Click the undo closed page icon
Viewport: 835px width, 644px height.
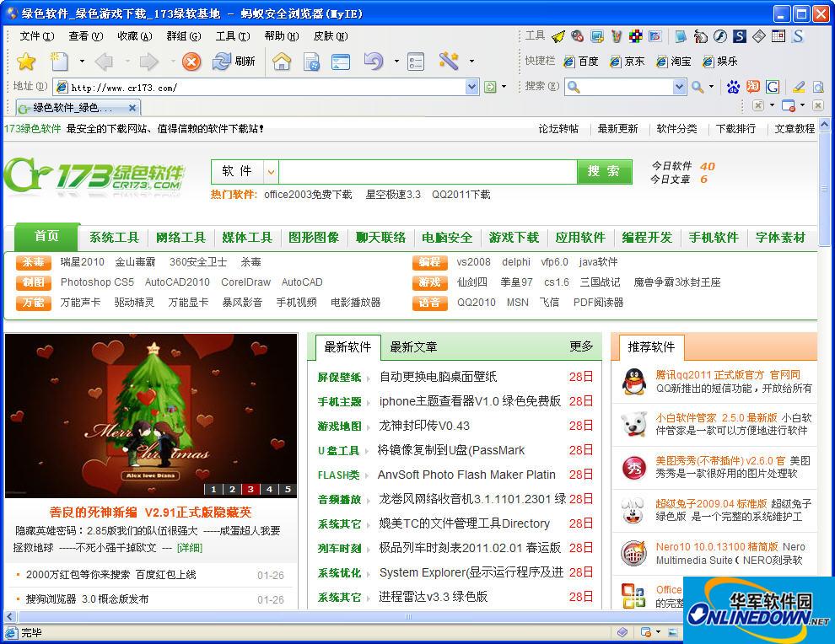374,62
